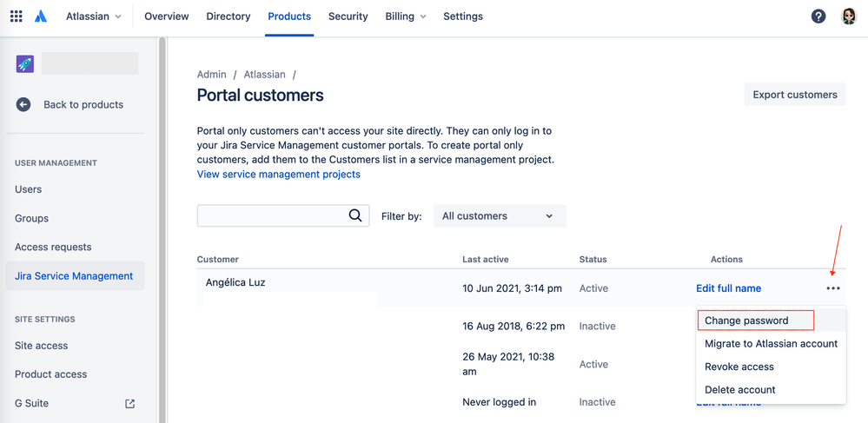Screen dimensions: 868x423
Task: Click the Inactive status for 16 Aug 2018 row
Action: click(x=597, y=326)
